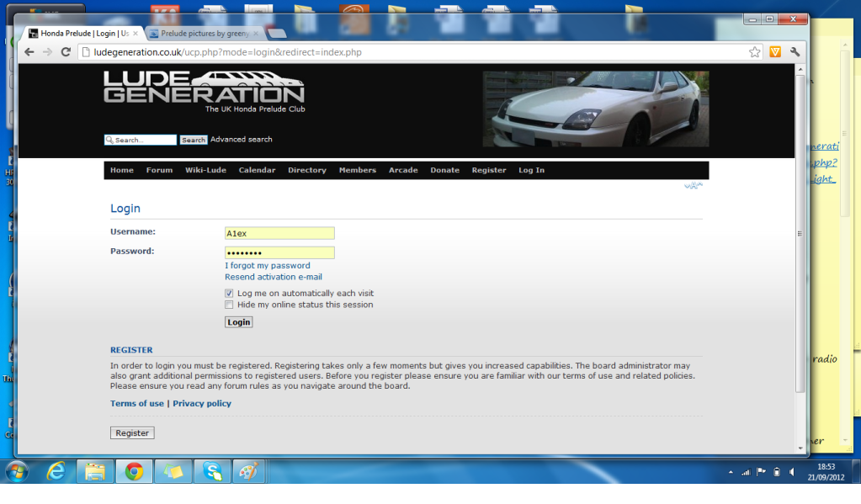This screenshot has height=504, width=861.
Task: Open Wiki-Lude from the navigation bar
Action: [x=205, y=170]
